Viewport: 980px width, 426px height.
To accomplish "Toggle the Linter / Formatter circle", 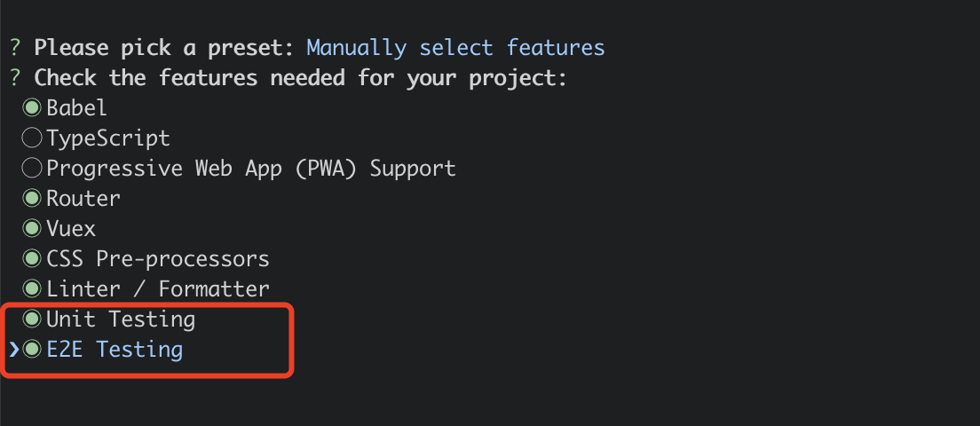I will click(x=33, y=289).
